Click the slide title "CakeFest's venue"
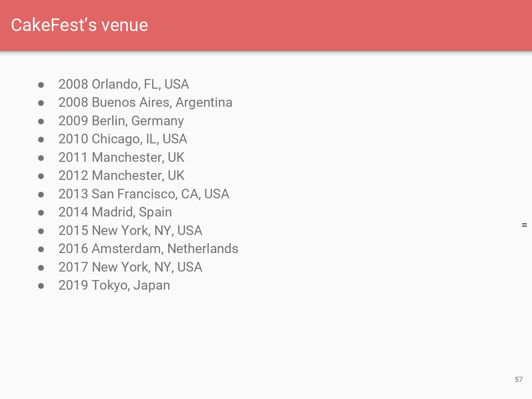 click(x=79, y=25)
